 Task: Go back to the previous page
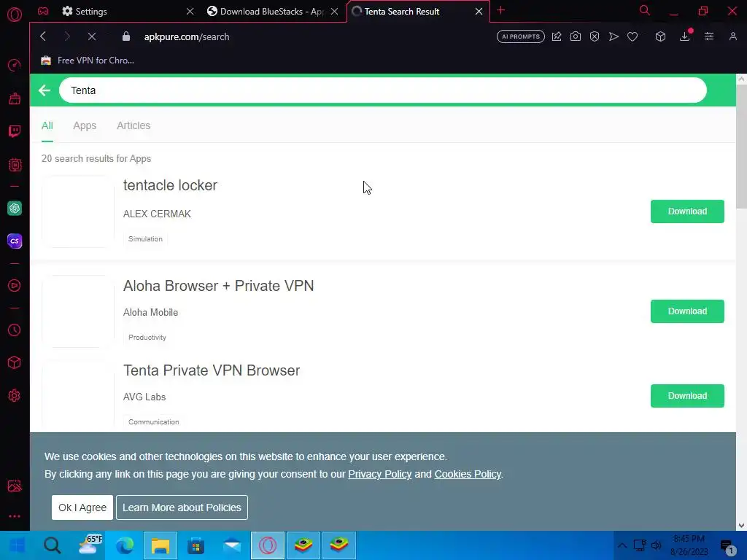(x=43, y=36)
